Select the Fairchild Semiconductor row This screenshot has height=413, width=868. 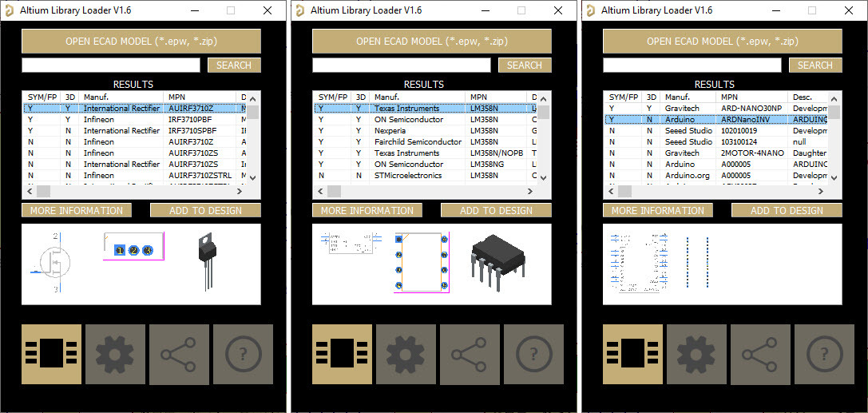point(425,141)
